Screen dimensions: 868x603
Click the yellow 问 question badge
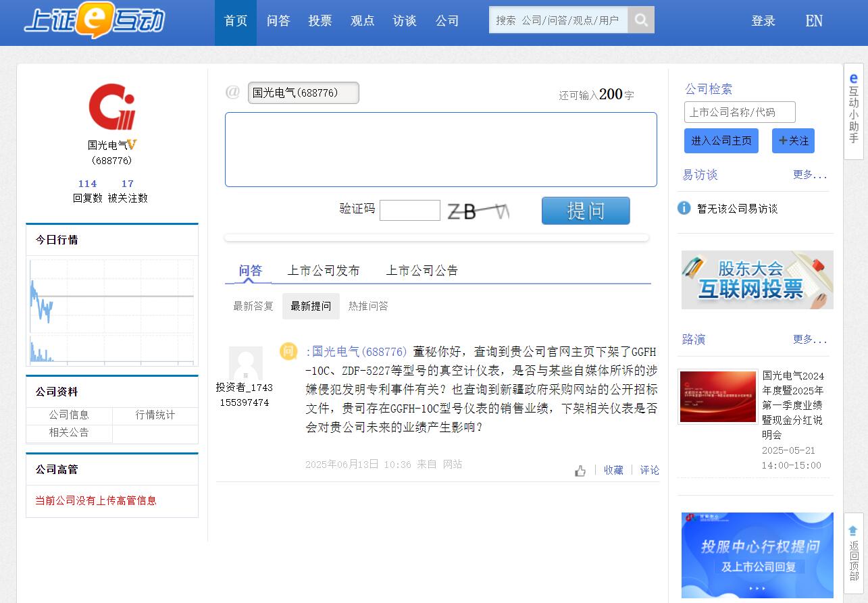pos(289,351)
